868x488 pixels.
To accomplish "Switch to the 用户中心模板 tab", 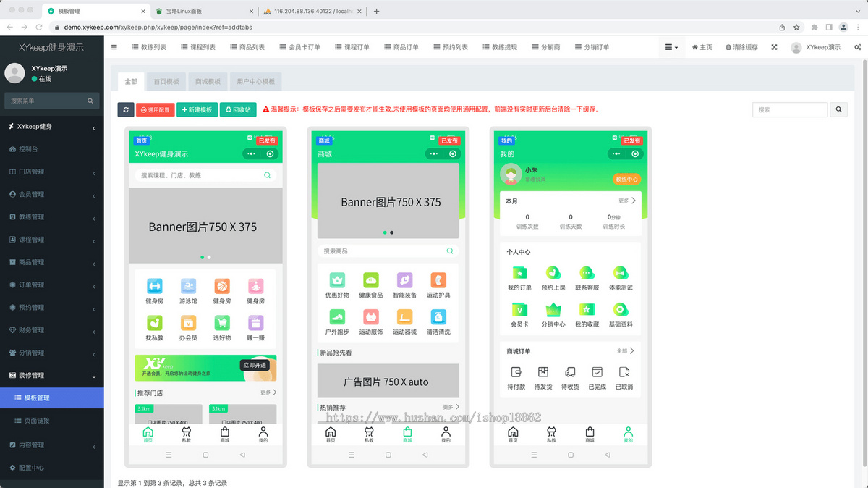I will [x=255, y=82].
